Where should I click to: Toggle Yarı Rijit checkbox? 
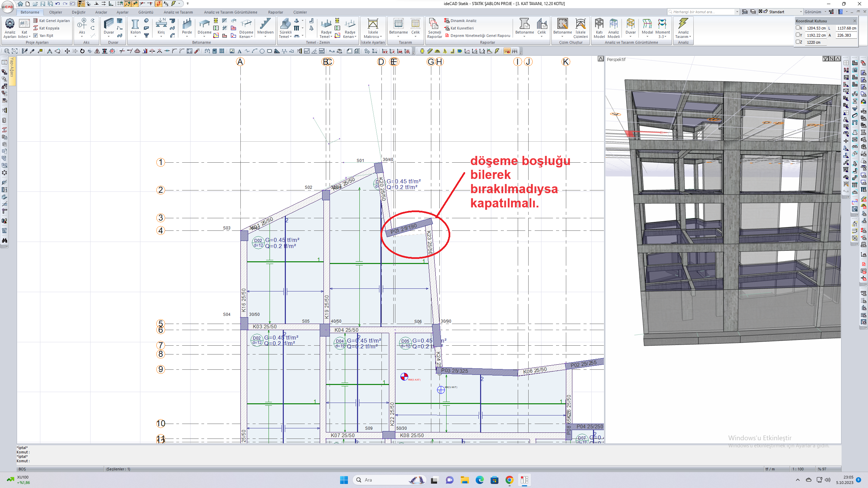point(36,36)
